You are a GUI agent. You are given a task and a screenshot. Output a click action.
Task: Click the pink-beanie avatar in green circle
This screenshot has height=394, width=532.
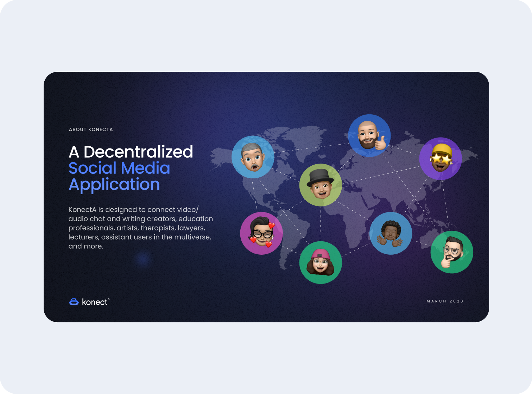pos(321,262)
